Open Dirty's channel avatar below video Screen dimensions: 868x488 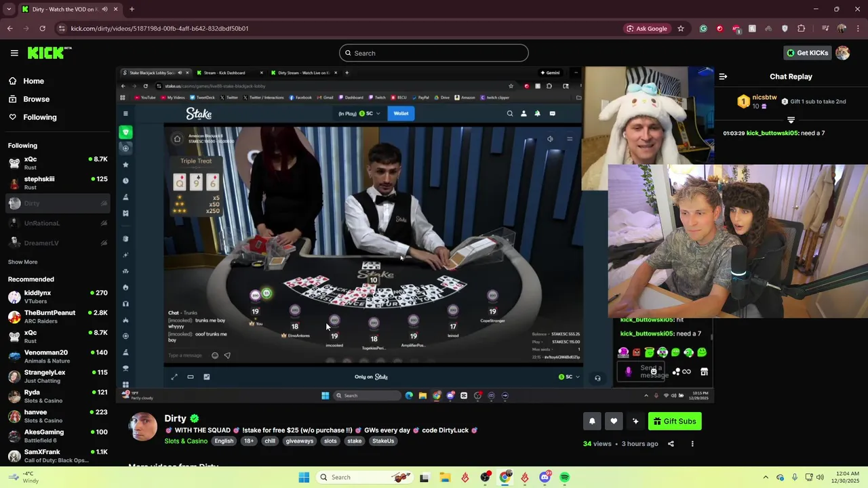[x=143, y=426]
